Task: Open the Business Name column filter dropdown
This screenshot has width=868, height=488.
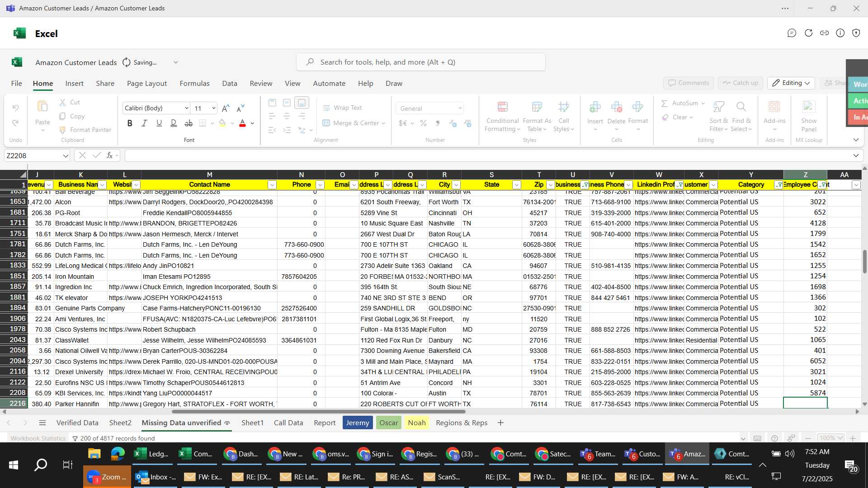Action: pyautogui.click(x=103, y=185)
